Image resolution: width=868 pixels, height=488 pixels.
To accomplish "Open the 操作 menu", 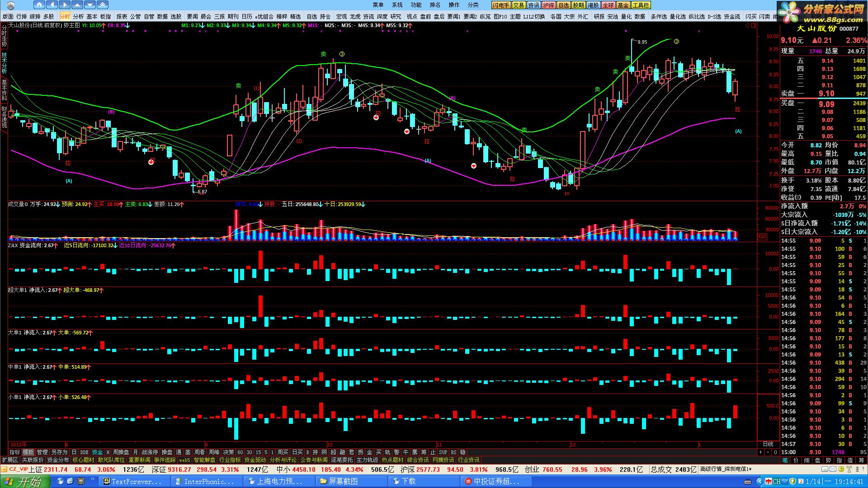I will 454,5.
